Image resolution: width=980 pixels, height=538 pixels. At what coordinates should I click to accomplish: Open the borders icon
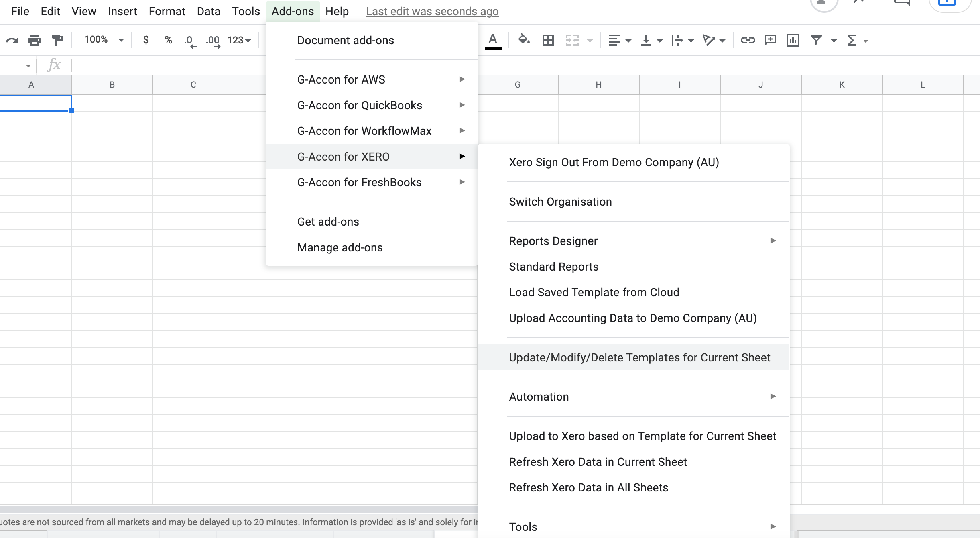click(548, 40)
